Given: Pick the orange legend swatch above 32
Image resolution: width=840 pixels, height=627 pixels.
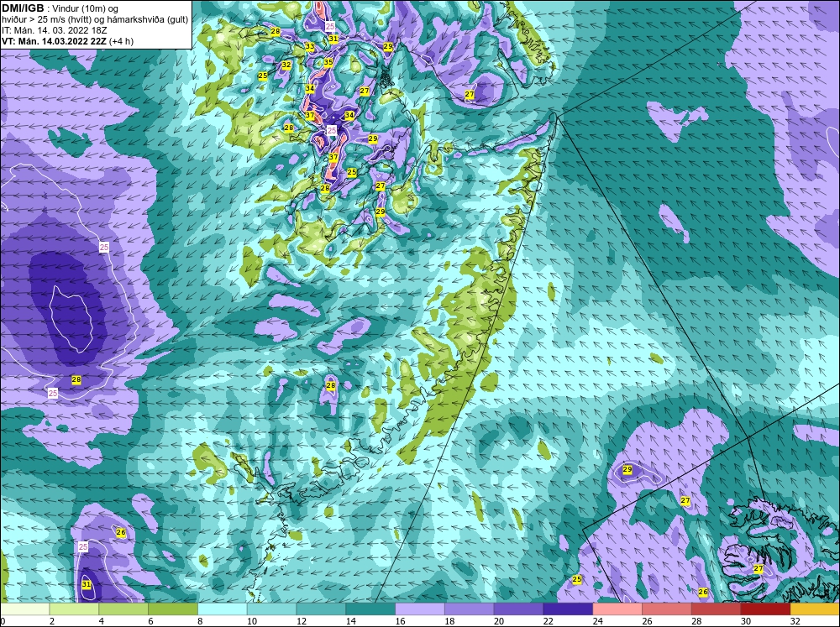Looking at the screenshot, I should coord(815,609).
